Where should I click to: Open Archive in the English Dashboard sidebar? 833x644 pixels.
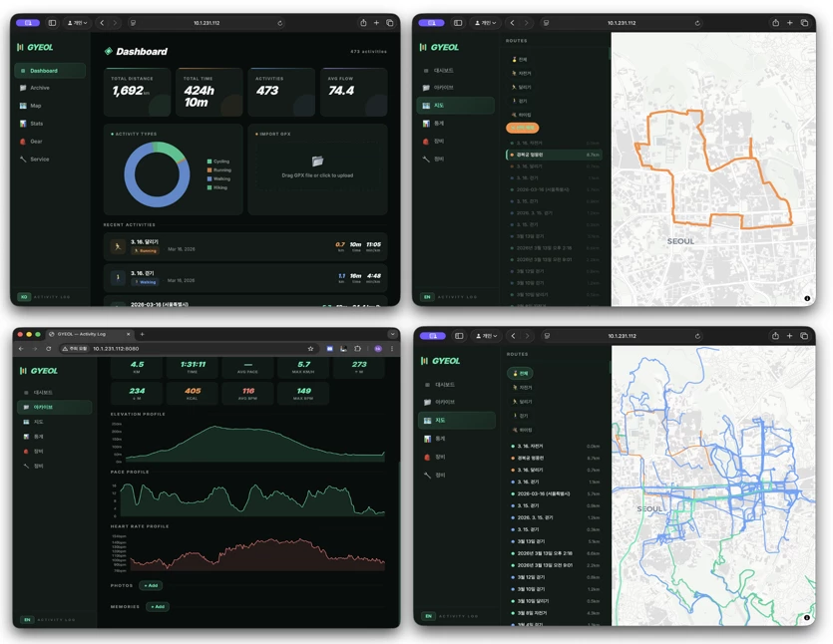[x=40, y=88]
